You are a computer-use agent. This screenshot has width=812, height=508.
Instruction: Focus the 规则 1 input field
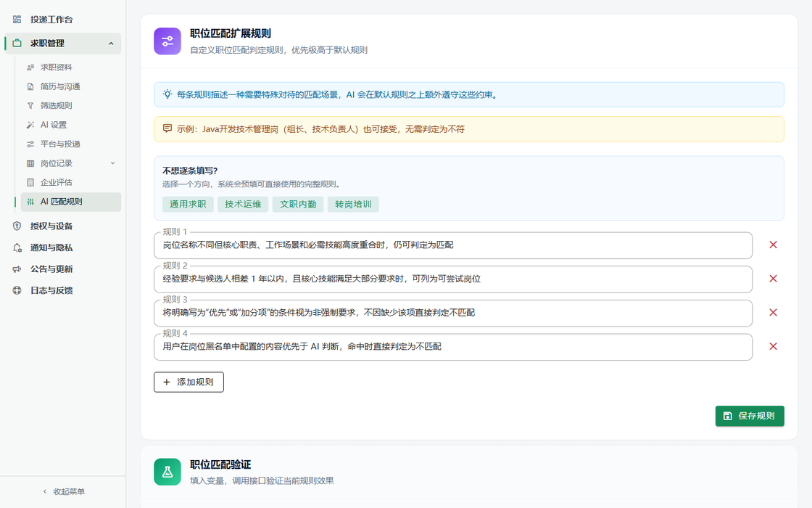(x=453, y=245)
